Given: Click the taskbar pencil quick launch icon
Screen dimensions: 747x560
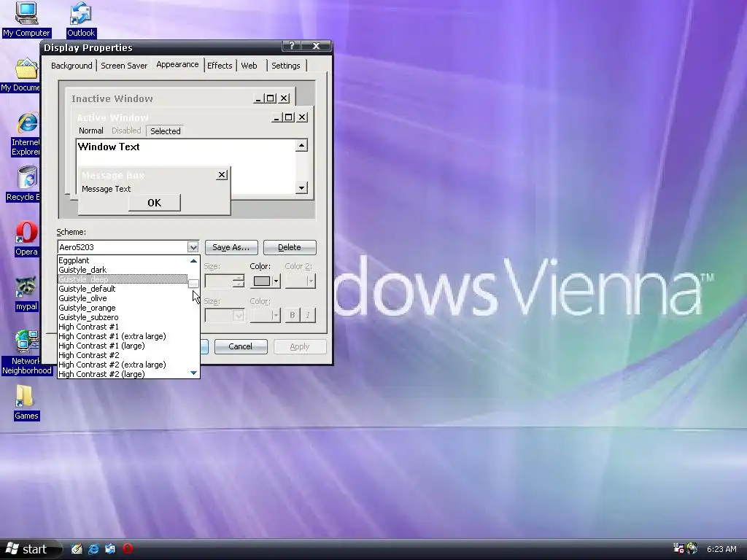Looking at the screenshot, I should point(77,549).
